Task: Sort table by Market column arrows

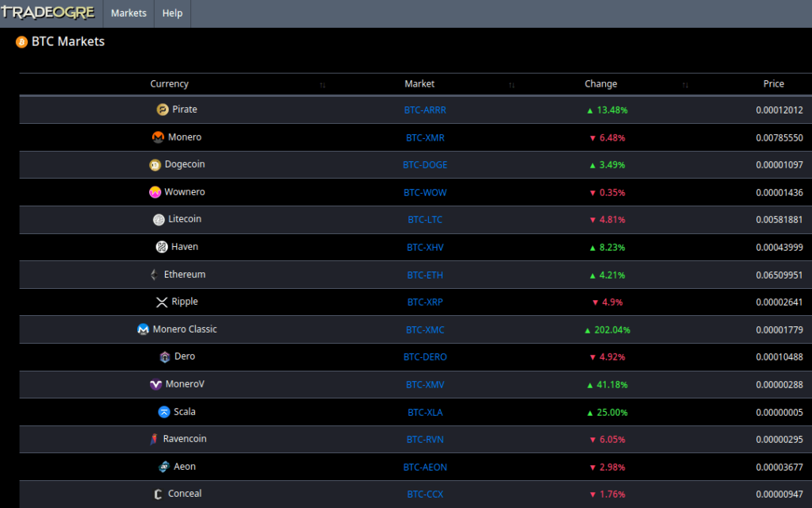Action: point(511,85)
